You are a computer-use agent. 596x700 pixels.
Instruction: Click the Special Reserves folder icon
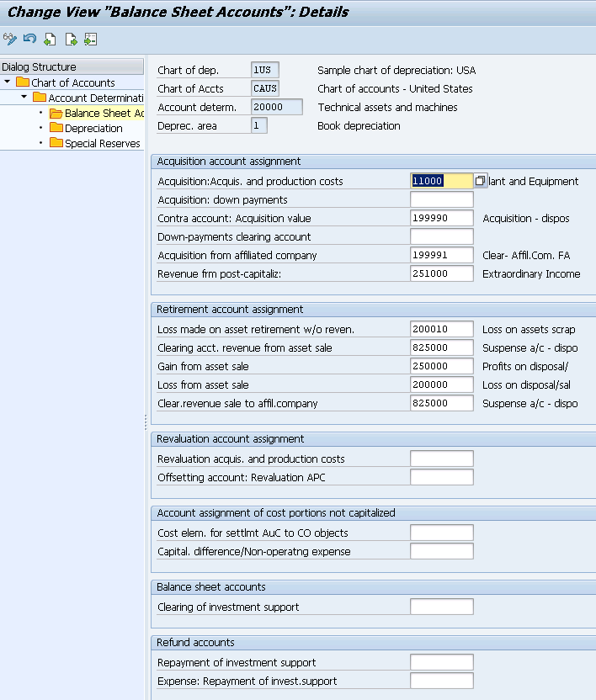click(56, 143)
